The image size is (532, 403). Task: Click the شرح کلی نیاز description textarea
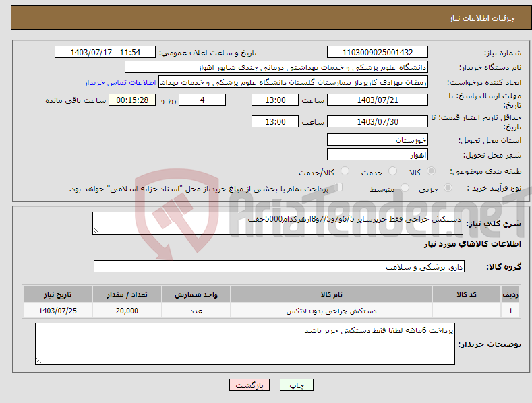coord(278,223)
